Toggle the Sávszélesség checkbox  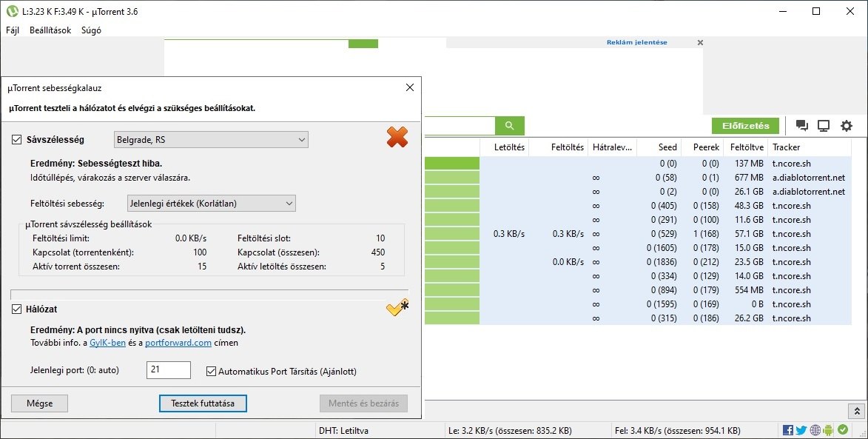coord(17,140)
